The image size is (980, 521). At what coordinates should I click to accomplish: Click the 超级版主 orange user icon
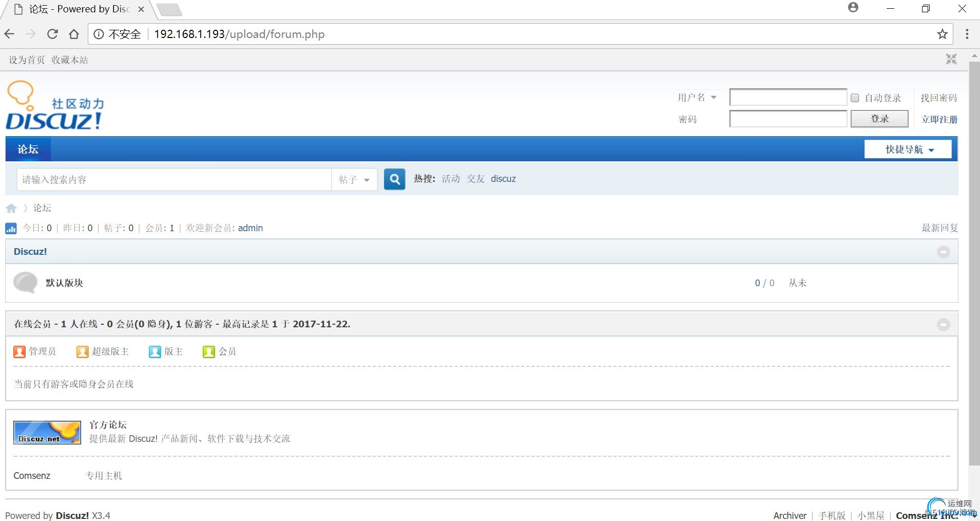click(x=82, y=351)
